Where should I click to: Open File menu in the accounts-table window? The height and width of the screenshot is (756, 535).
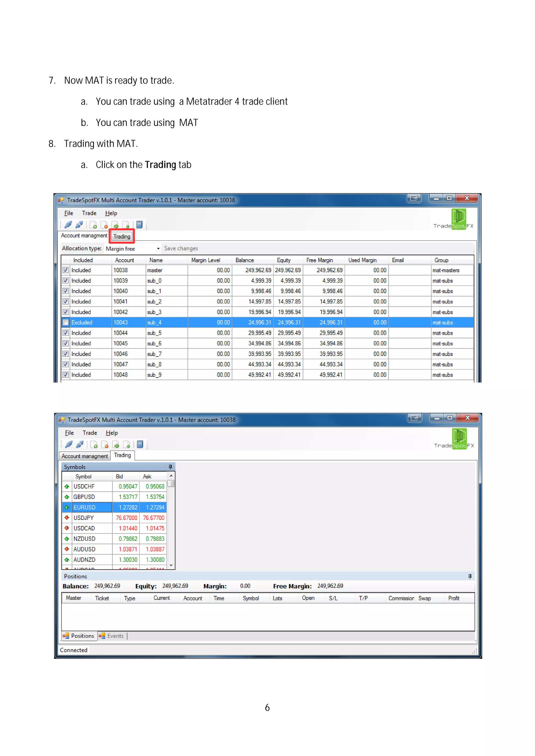click(x=68, y=213)
